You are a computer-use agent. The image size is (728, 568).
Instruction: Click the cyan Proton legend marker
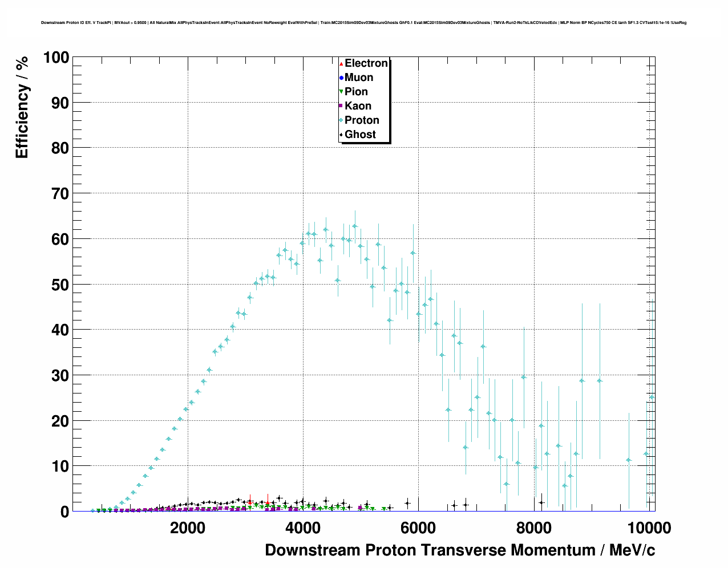coord(341,120)
